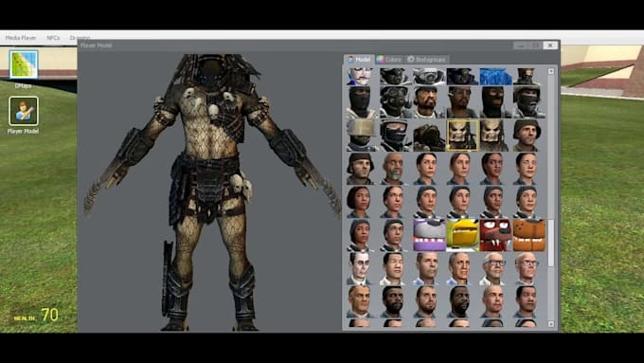Pick the man with glasses and goatee model
This screenshot has width=644, height=363.
tap(461, 102)
